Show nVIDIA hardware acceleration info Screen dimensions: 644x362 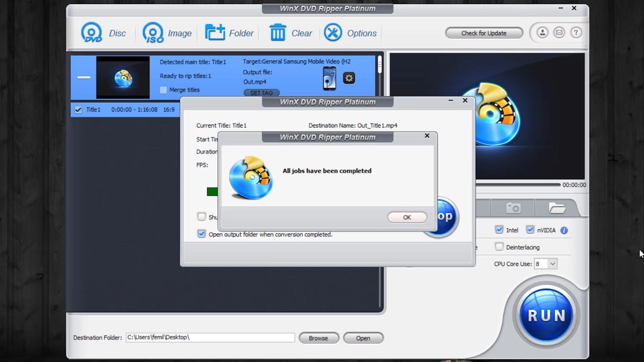click(564, 230)
